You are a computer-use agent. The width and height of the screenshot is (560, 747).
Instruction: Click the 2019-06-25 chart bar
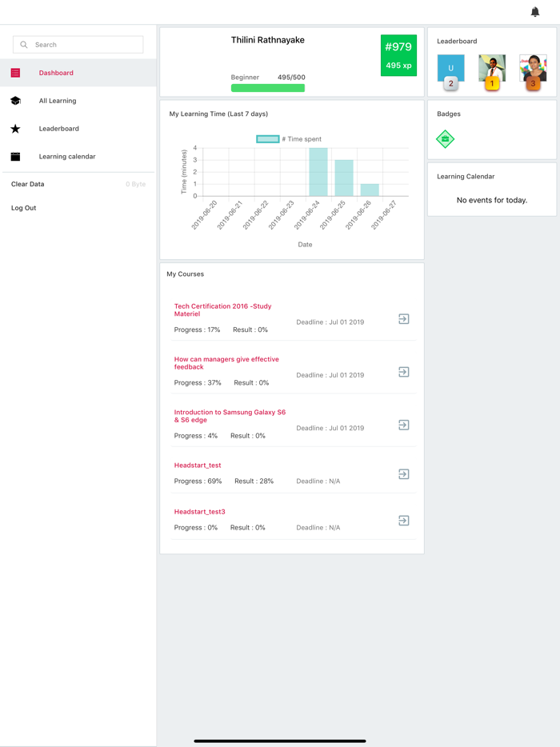pos(344,178)
